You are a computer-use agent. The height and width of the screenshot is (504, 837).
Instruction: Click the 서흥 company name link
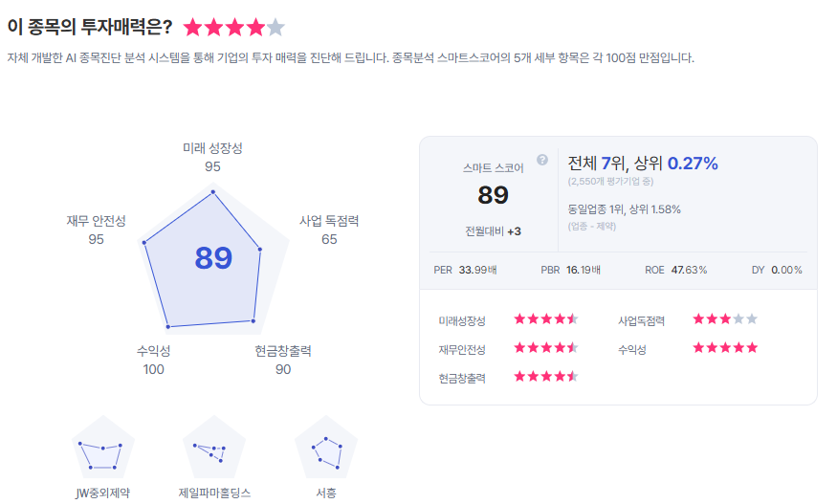coord(325,493)
